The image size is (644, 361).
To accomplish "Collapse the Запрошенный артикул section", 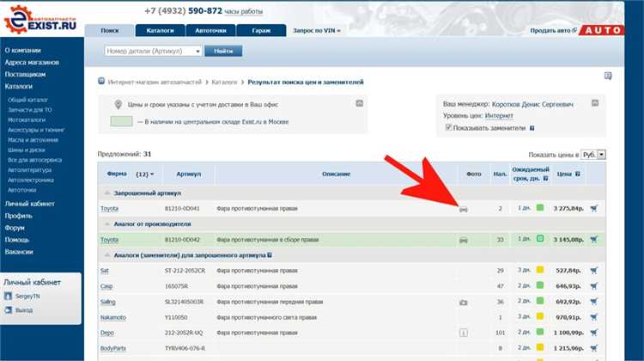I will [106, 193].
